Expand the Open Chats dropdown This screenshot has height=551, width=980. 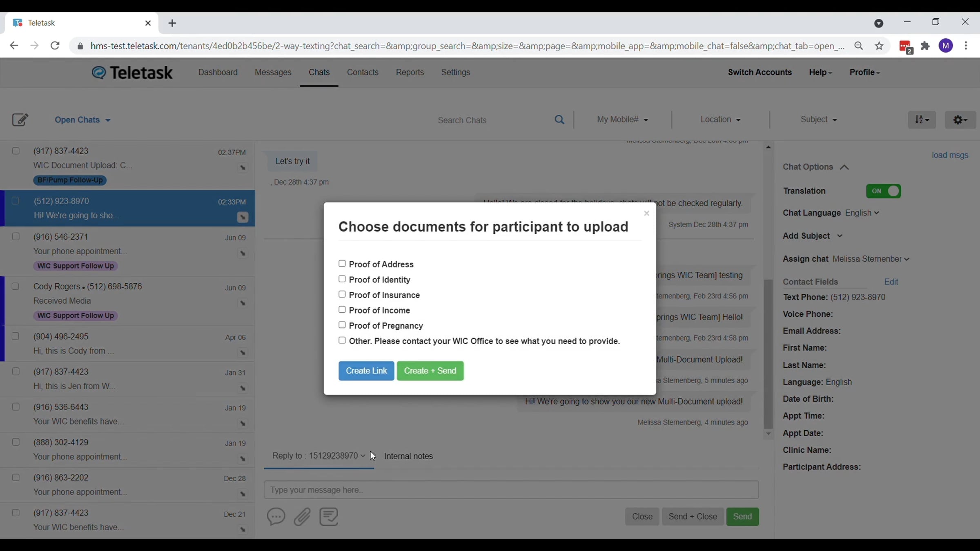83,120
